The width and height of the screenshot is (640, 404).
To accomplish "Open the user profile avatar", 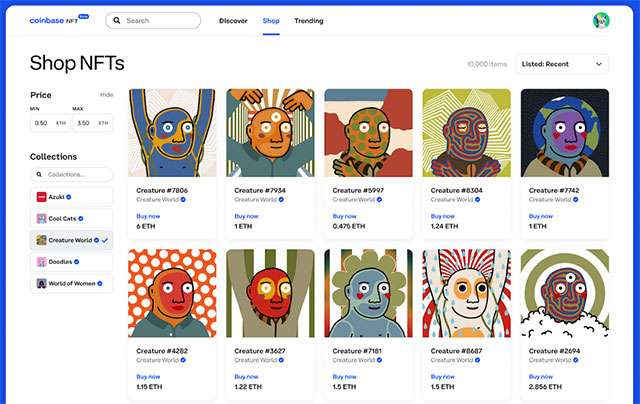I will coord(601,20).
